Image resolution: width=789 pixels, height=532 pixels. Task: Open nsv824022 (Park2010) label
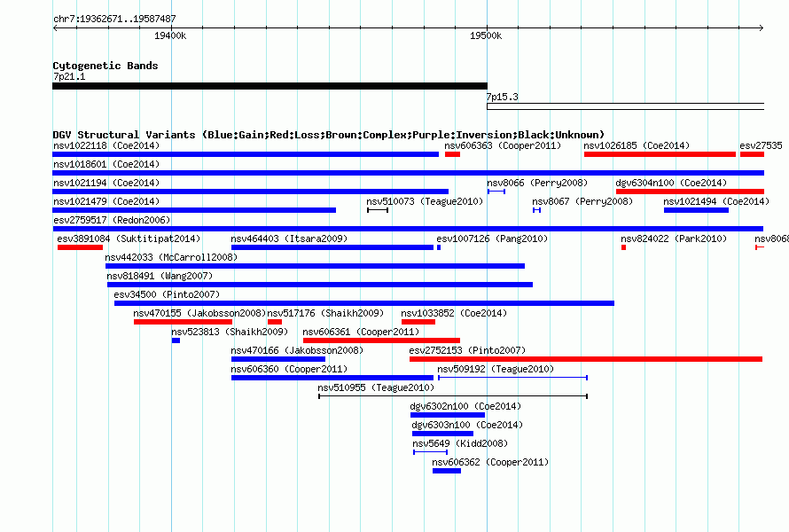coord(674,239)
